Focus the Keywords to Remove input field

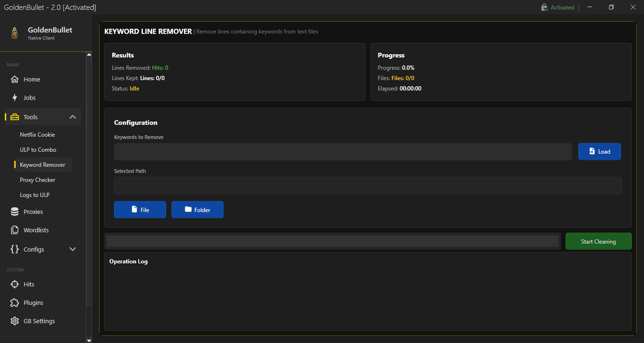343,152
